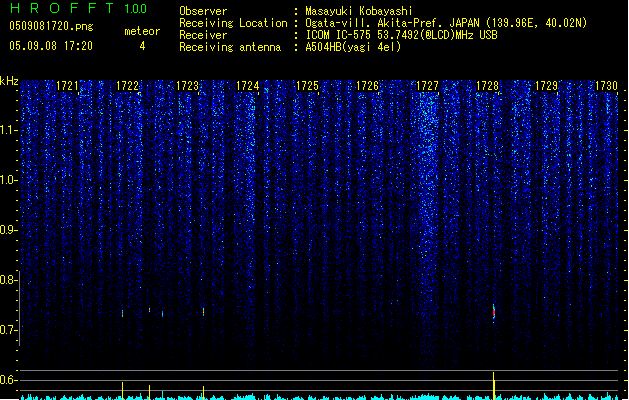Click the 0.6 kHz axis label

tap(9, 380)
